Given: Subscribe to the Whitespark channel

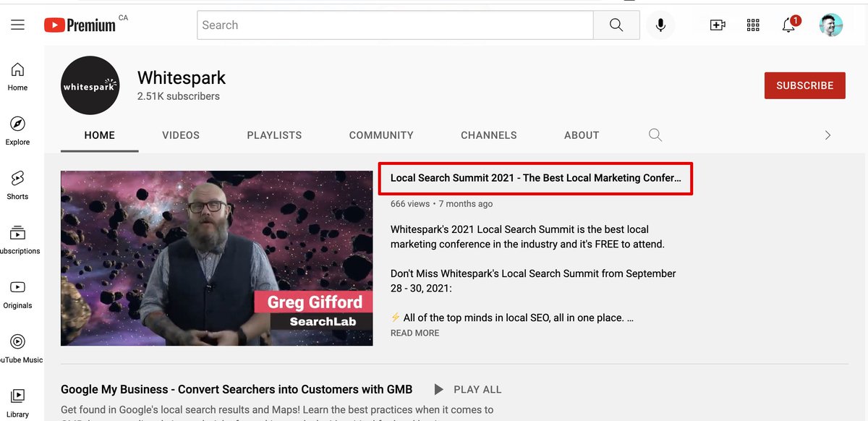Looking at the screenshot, I should pyautogui.click(x=804, y=85).
